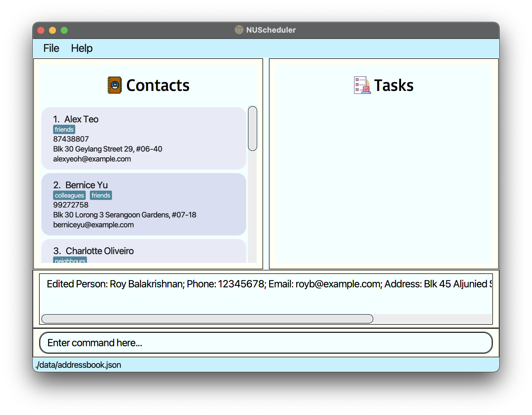Click the Tasks checklist icon
The image size is (532, 415).
pos(362,85)
